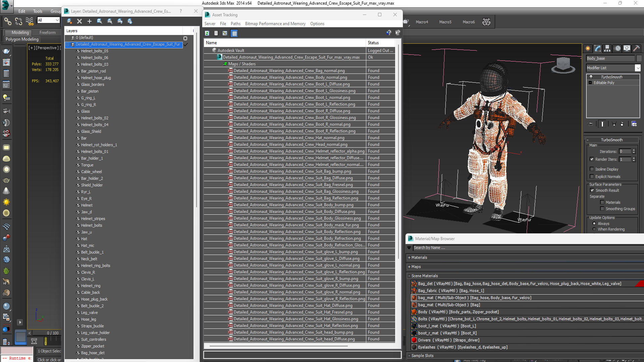Switch to the Freeform ribbon tab
This screenshot has width=644, height=362.
[48, 33]
